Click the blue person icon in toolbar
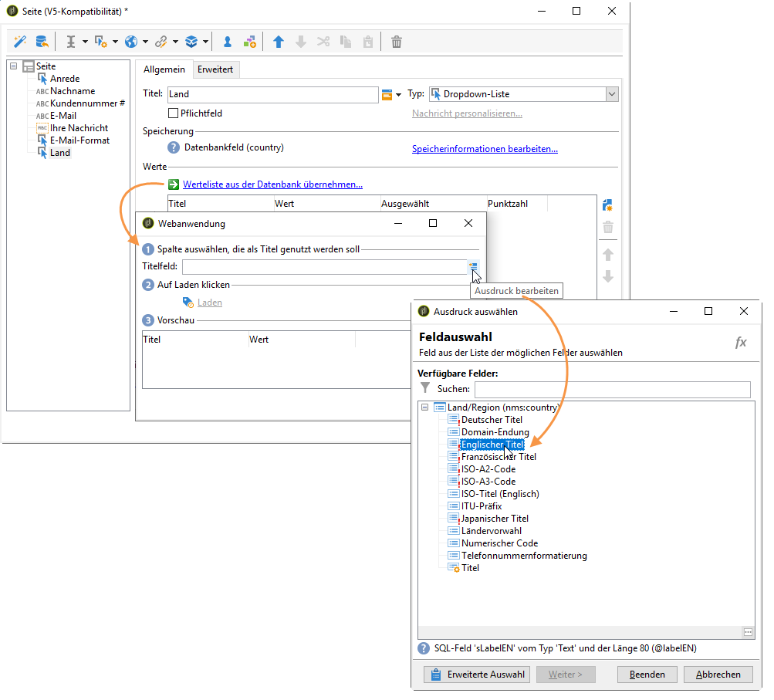The image size is (774, 700). point(228,42)
